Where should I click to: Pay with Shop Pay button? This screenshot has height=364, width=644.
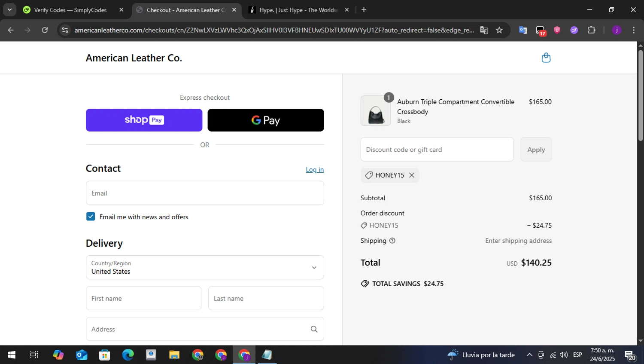pos(144,120)
